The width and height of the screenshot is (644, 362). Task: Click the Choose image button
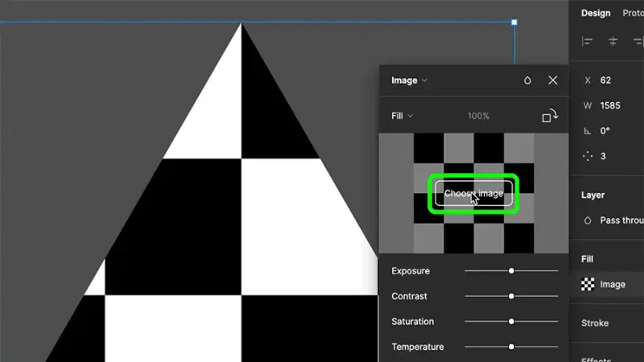473,193
